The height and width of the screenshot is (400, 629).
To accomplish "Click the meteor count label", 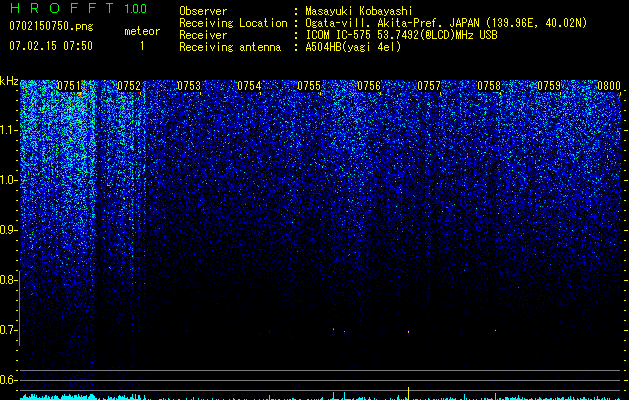I will pos(142,31).
